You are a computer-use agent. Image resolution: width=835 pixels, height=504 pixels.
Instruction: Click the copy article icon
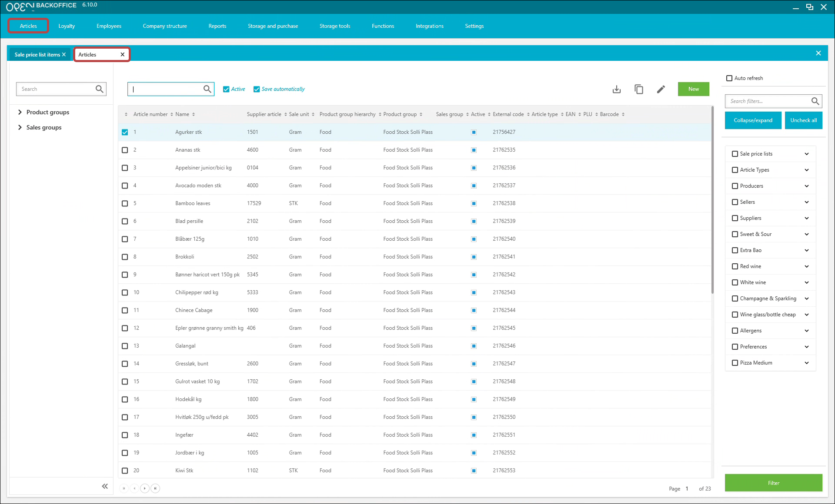pyautogui.click(x=638, y=89)
